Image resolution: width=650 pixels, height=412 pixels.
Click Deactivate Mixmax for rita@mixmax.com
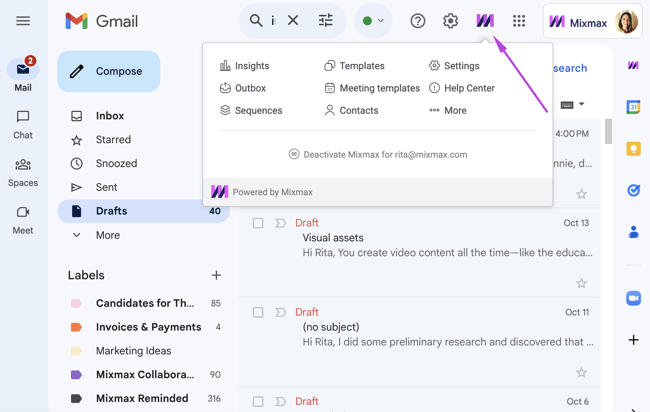378,155
